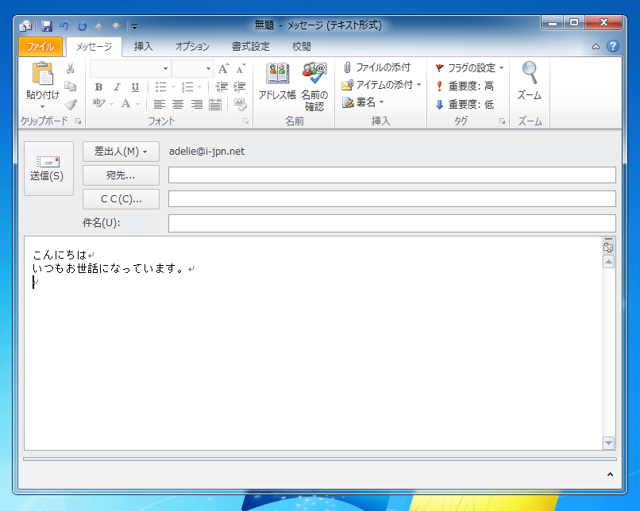Toggle Italic formatting
This screenshot has height=511, width=640.
[x=117, y=87]
